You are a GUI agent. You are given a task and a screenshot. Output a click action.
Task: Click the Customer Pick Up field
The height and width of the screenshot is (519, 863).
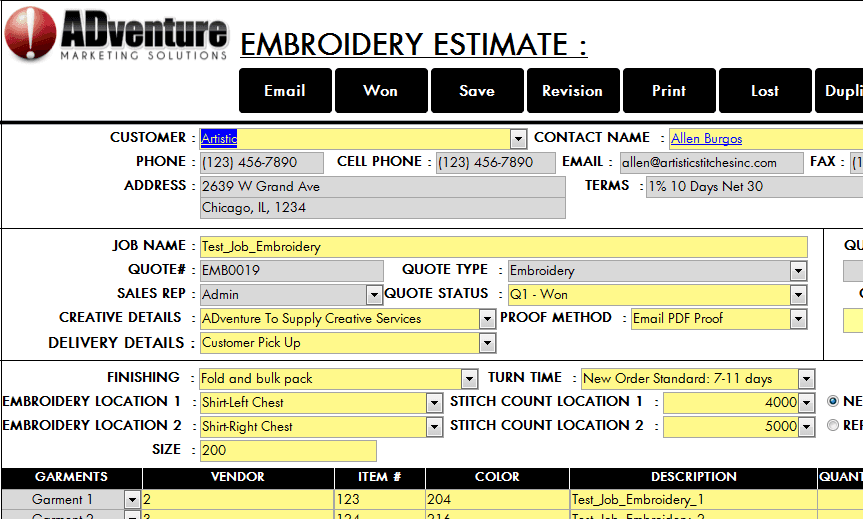(x=340, y=343)
